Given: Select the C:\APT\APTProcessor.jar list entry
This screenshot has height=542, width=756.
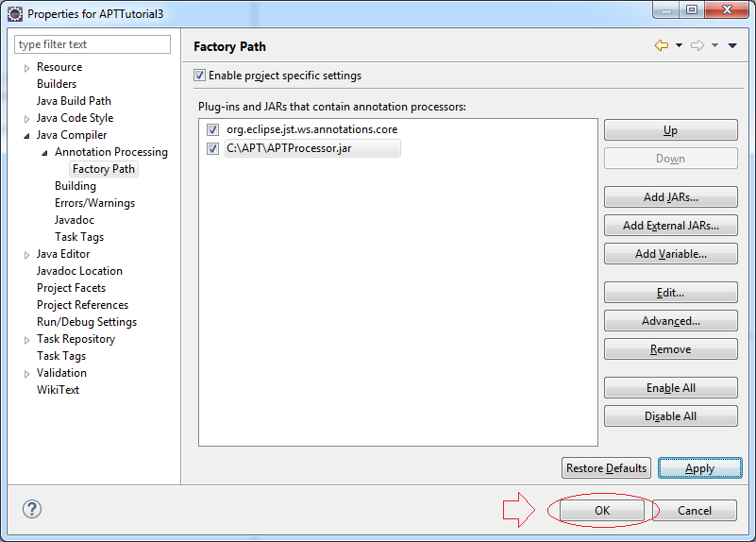Looking at the screenshot, I should click(312, 148).
